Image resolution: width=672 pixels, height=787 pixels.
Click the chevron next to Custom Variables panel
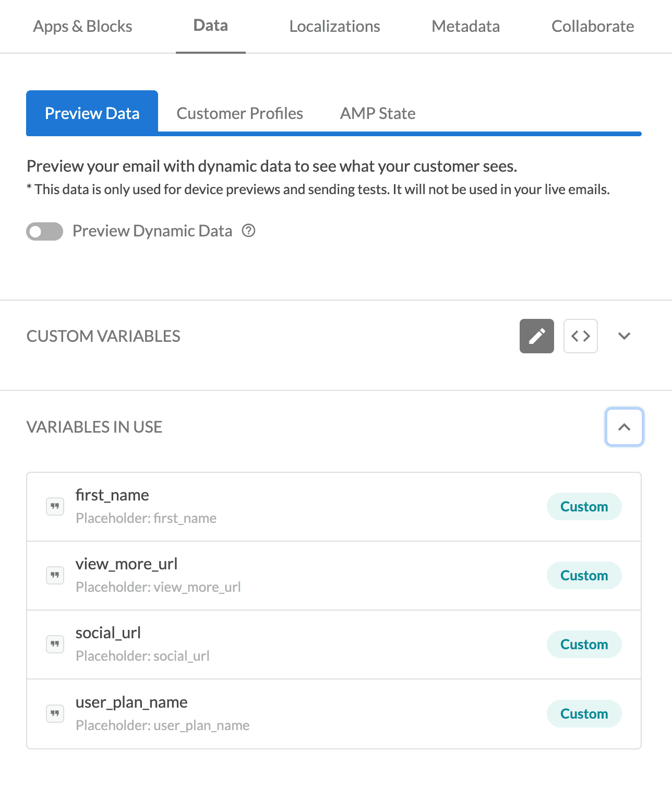pyautogui.click(x=624, y=336)
